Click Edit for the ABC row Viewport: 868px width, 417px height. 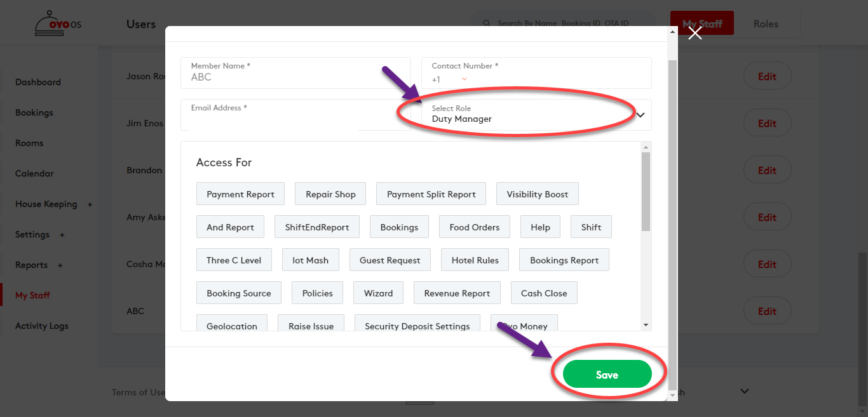768,311
